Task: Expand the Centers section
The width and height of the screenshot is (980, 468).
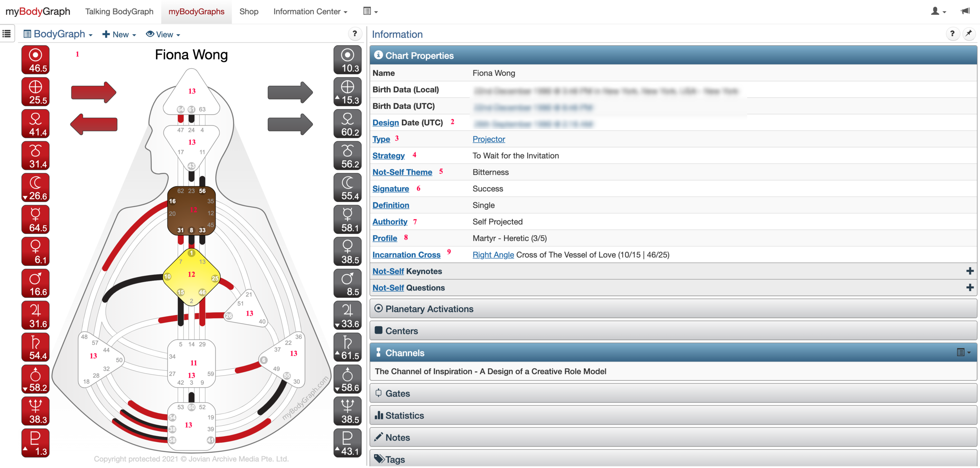Action: pos(673,331)
